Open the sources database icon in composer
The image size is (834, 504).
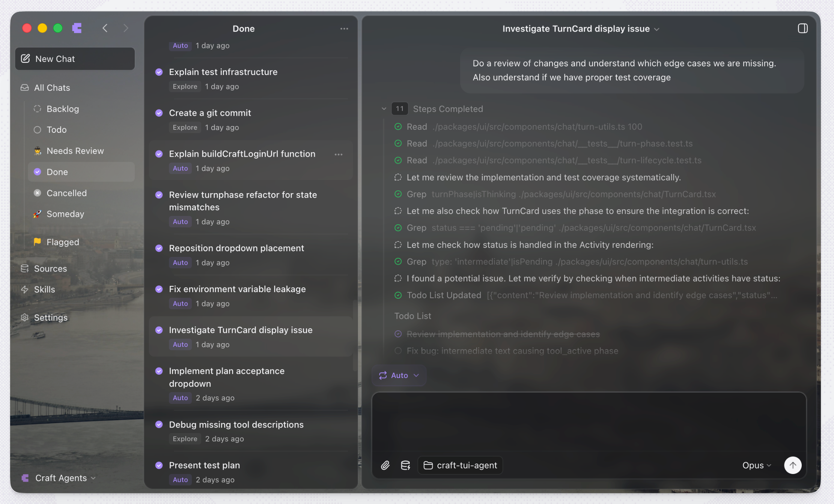pos(405,465)
